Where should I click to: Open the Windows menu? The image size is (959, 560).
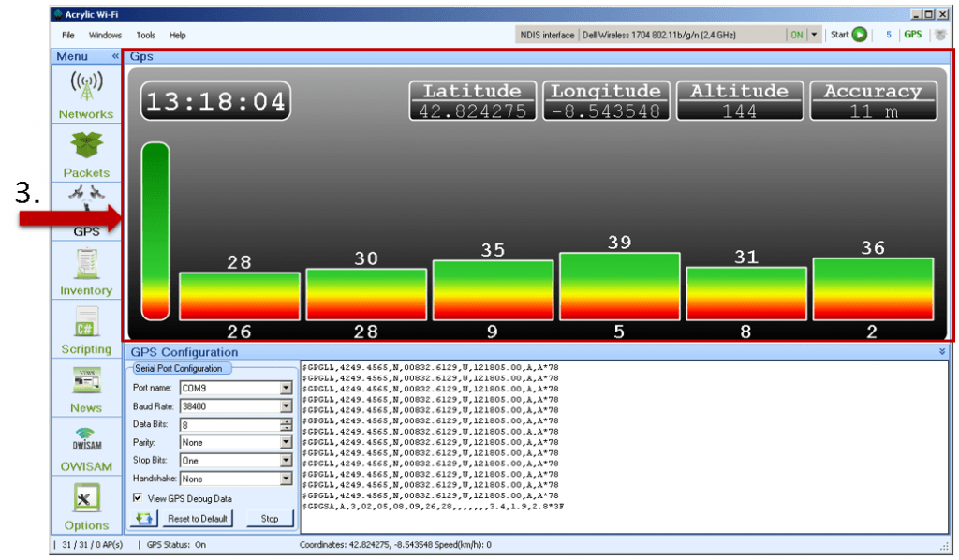tap(105, 35)
